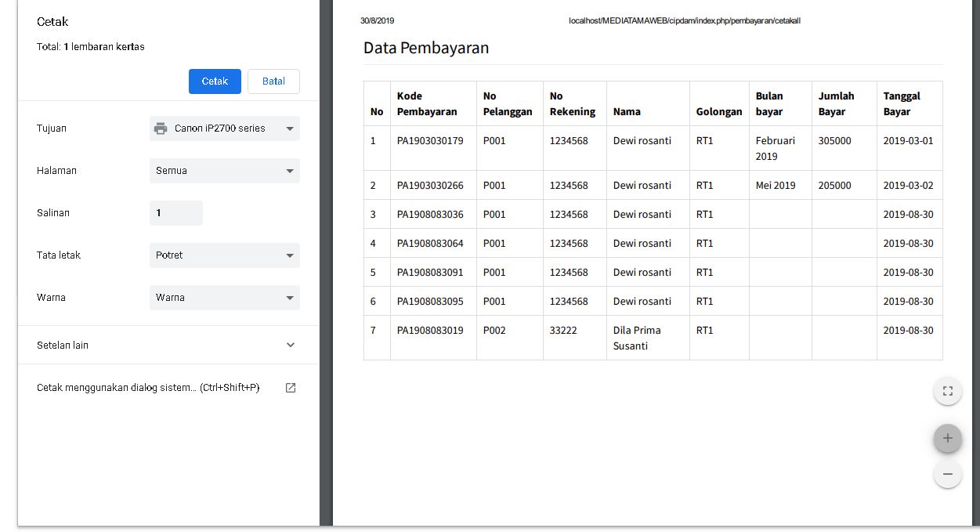Click payment code PA1908083095
980x532 pixels.
(430, 302)
